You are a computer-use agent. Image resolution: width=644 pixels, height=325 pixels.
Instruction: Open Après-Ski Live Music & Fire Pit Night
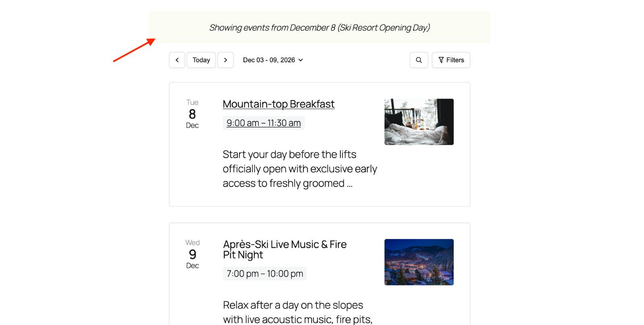284,249
